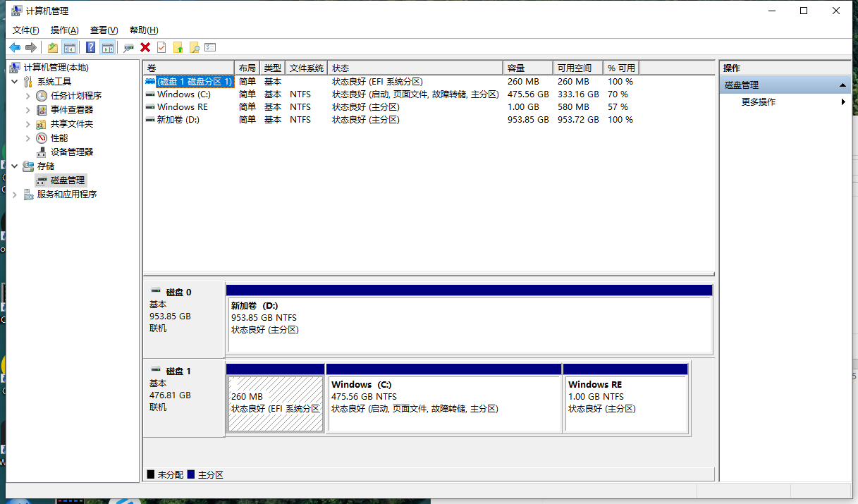Open Help with the blue question mark icon

pyautogui.click(x=90, y=47)
